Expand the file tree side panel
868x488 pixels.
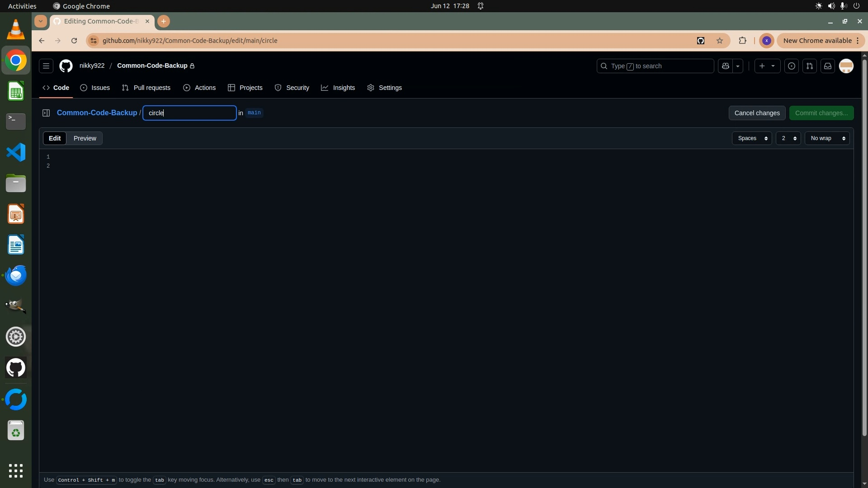[46, 113]
